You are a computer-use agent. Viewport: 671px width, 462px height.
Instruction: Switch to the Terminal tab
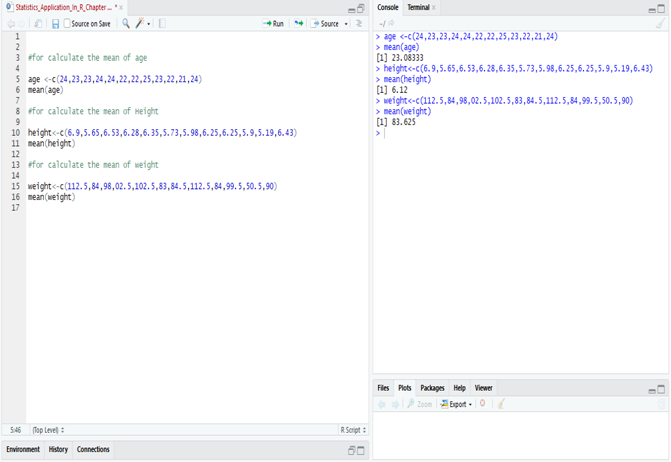(418, 7)
